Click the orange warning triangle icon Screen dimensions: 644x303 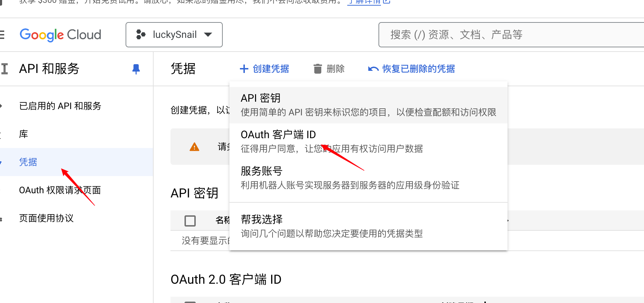194,147
